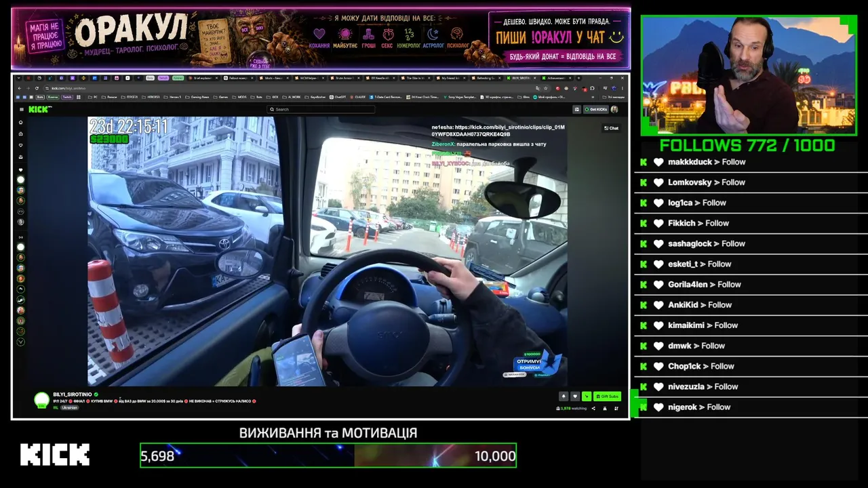Viewport: 868px width, 488px height.
Task: Click the share icon under the video
Action: coord(593,408)
